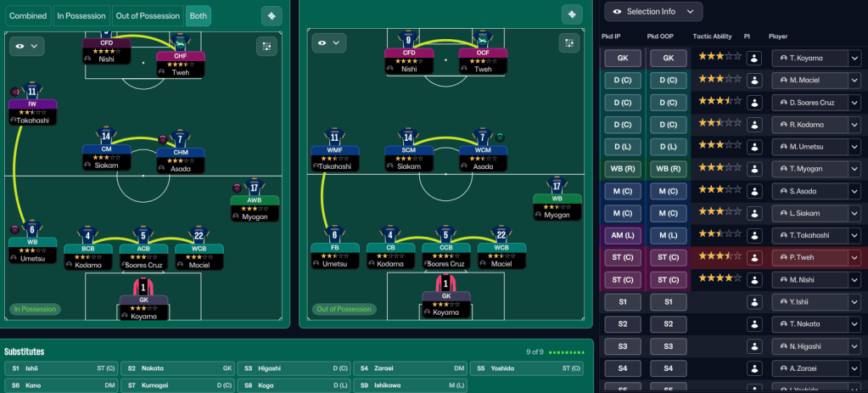Switch to the Combined tab

click(28, 15)
